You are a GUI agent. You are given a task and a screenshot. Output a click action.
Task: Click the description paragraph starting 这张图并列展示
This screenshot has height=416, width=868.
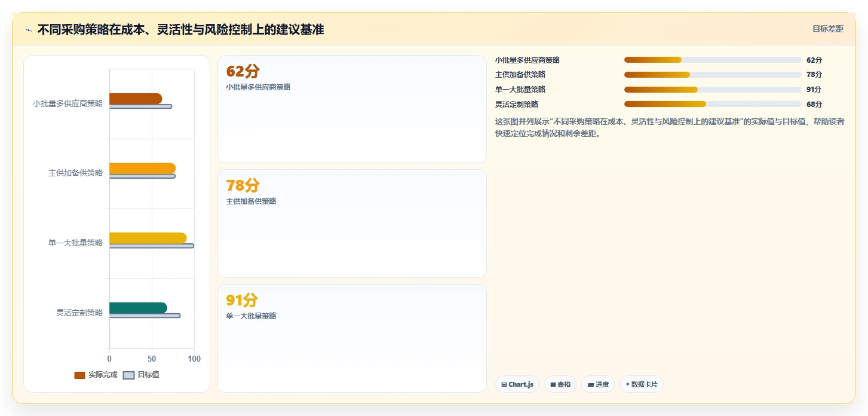670,127
